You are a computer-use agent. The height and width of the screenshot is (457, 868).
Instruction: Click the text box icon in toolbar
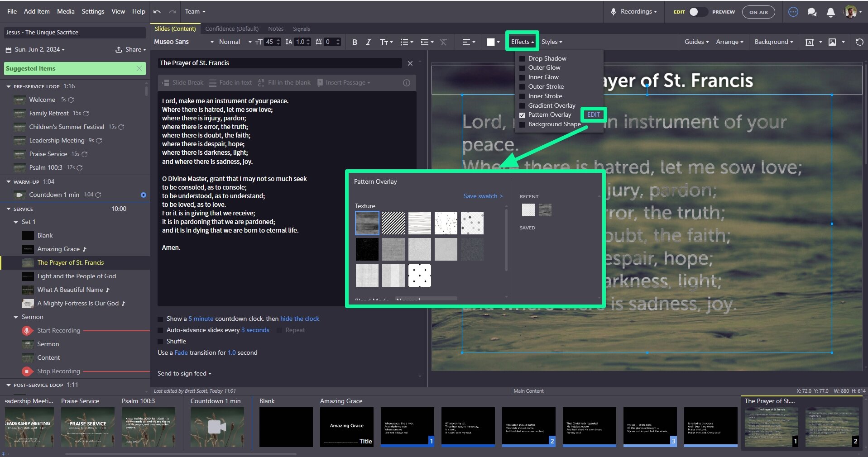click(x=810, y=42)
